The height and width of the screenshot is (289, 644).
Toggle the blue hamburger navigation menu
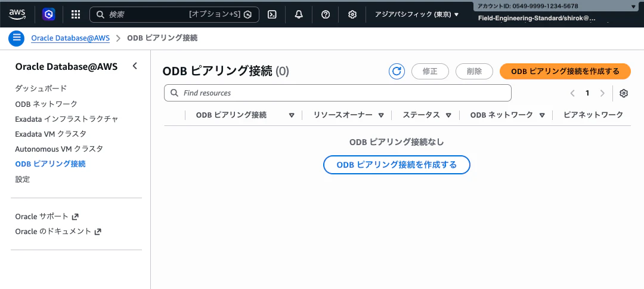coord(17,38)
